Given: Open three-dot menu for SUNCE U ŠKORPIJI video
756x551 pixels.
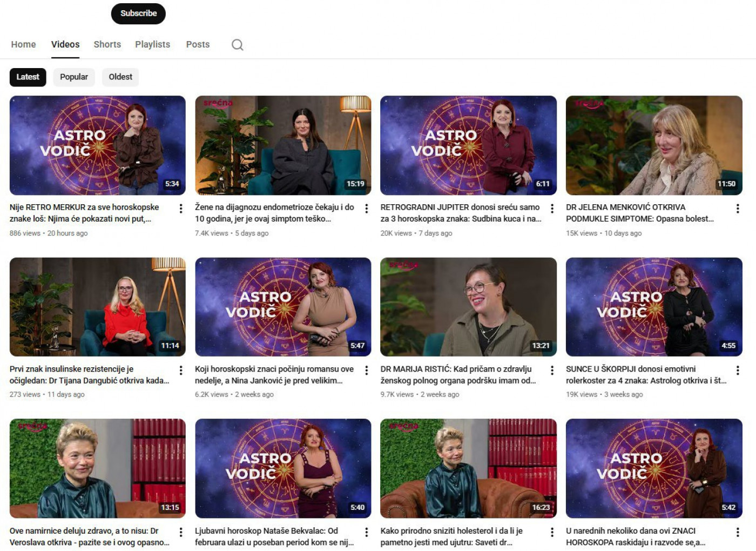Looking at the screenshot, I should (738, 370).
